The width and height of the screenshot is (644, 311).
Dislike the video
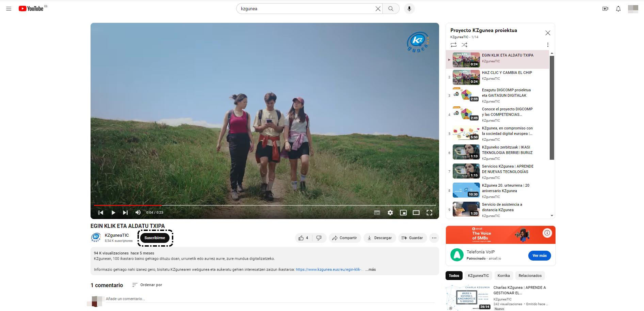[319, 238]
